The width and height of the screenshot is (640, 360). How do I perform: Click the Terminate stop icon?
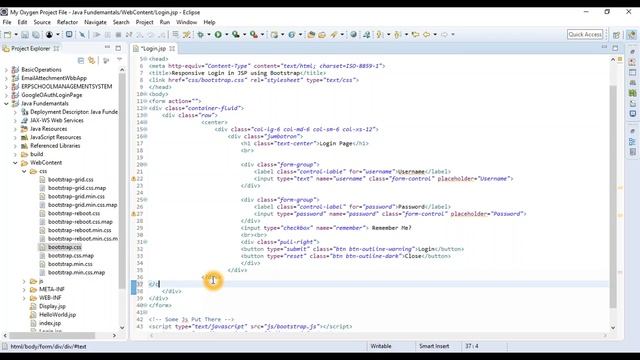click(118, 35)
